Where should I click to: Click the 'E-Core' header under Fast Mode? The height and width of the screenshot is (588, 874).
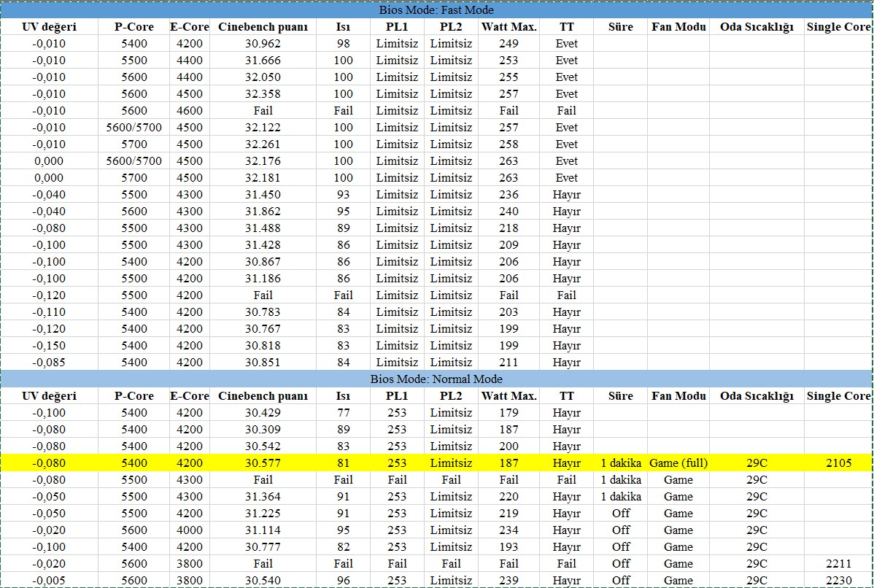[x=190, y=27]
